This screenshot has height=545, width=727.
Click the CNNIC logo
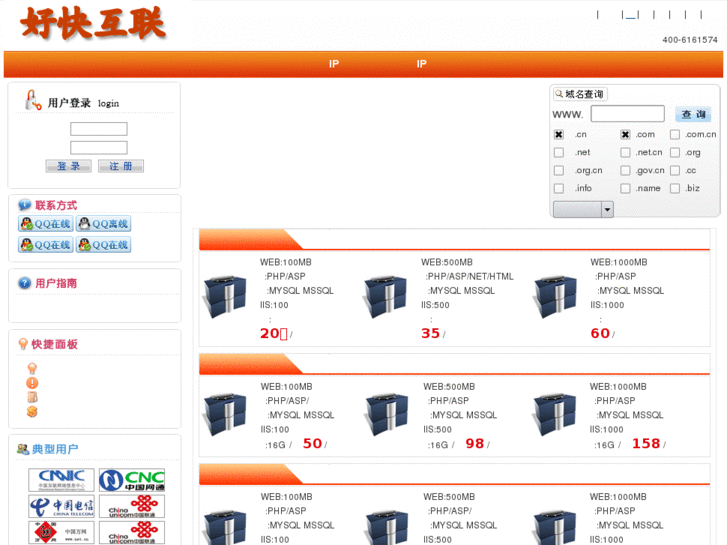pos(61,480)
